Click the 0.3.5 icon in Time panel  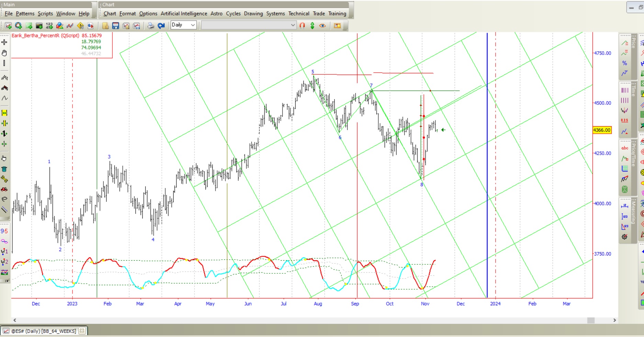click(x=625, y=120)
